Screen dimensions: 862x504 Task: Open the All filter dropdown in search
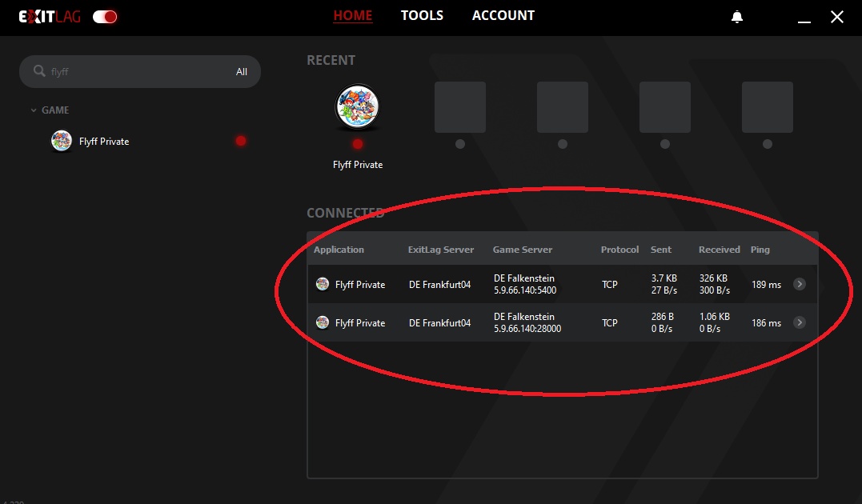coord(242,72)
